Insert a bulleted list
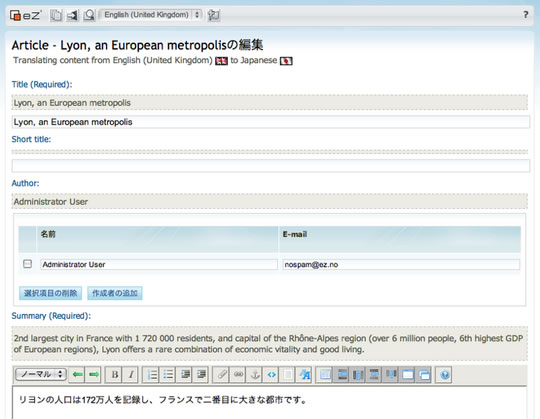 click(168, 375)
